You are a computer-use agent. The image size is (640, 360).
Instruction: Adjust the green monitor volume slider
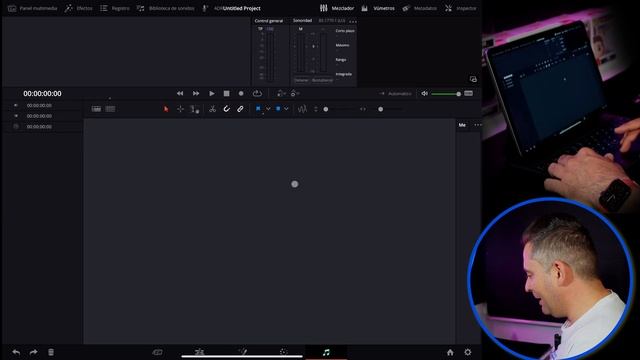446,94
